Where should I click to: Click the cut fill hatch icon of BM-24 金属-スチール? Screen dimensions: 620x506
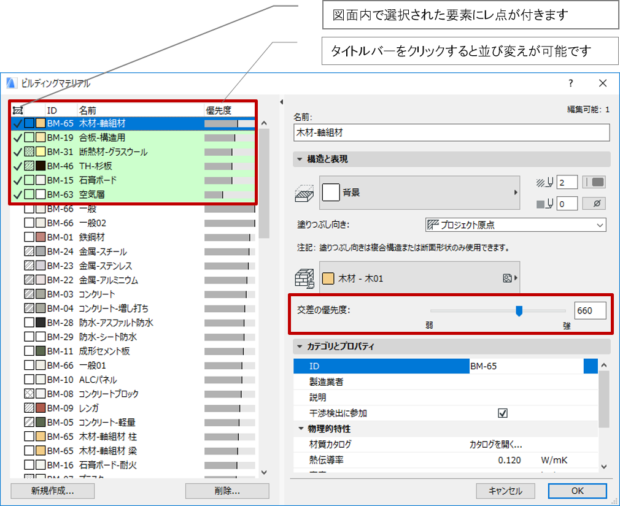[x=29, y=251]
